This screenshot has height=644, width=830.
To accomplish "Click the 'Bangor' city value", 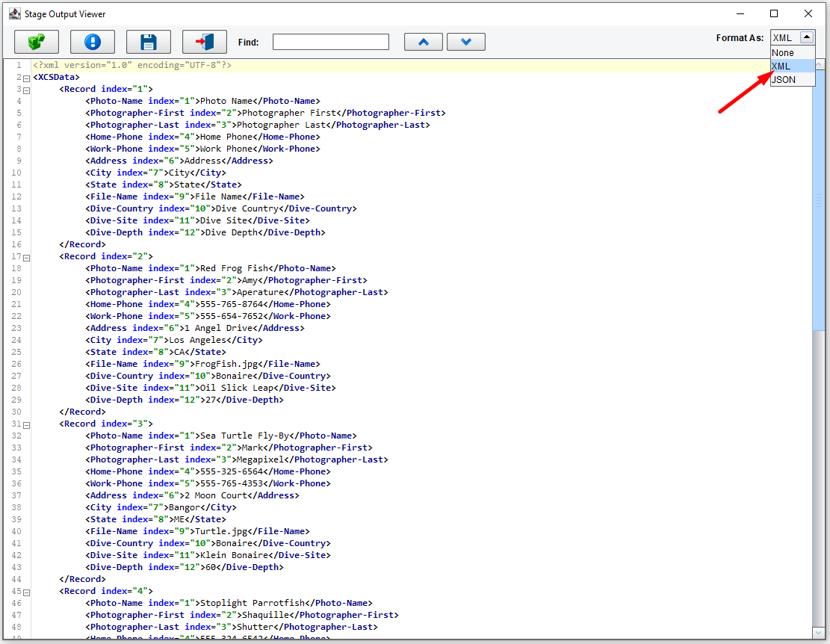I will (185, 507).
